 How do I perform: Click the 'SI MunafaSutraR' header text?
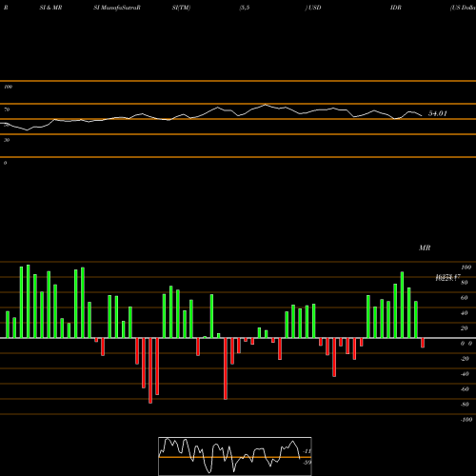pyautogui.click(x=117, y=8)
